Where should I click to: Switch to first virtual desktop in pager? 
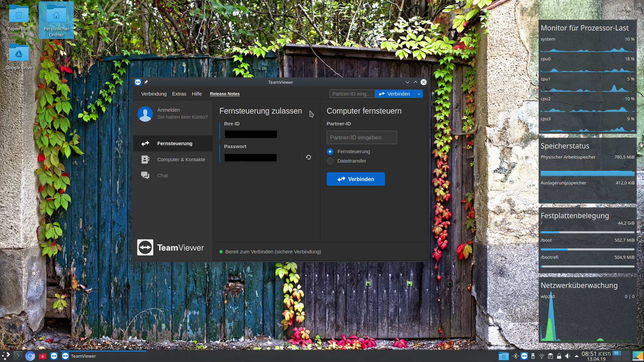click(x=616, y=353)
